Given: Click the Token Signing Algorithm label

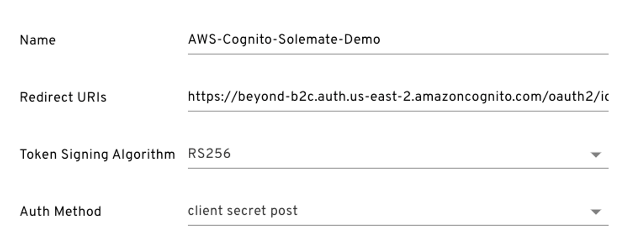Looking at the screenshot, I should click(97, 154).
